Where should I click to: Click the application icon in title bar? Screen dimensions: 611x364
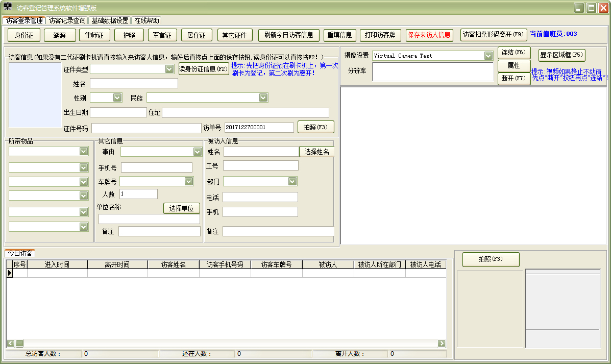(8, 7)
